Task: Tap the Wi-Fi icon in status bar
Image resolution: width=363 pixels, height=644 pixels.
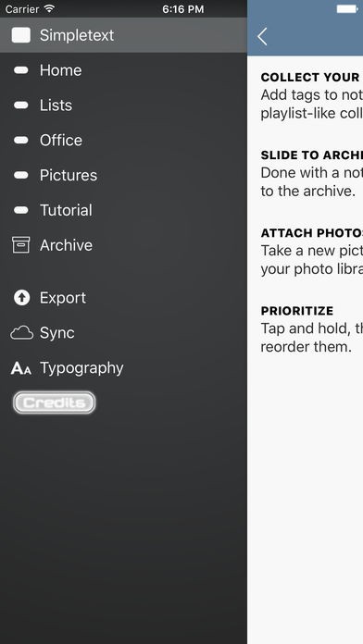Action: click(50, 8)
